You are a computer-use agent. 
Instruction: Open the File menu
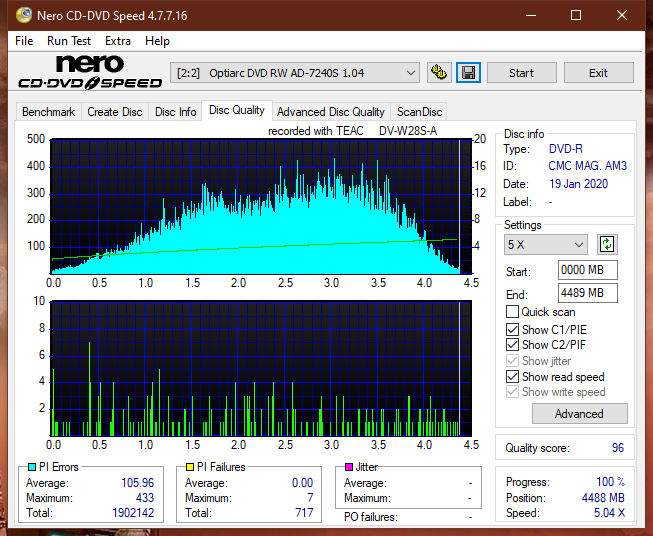[24, 41]
